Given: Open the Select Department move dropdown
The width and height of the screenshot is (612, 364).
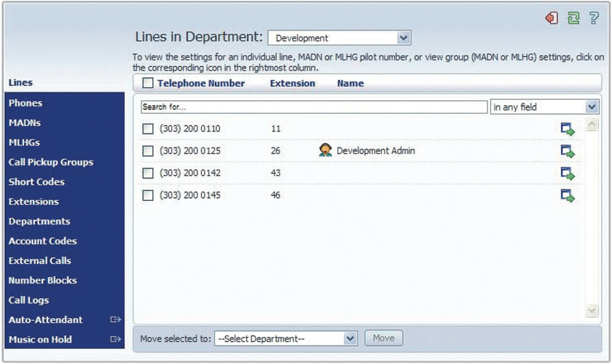Looking at the screenshot, I should [287, 339].
